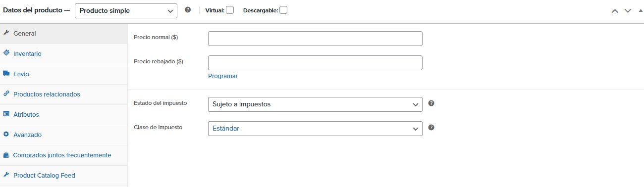Open the Producto simple type dropdown
The height and width of the screenshot is (187, 644).
click(126, 10)
